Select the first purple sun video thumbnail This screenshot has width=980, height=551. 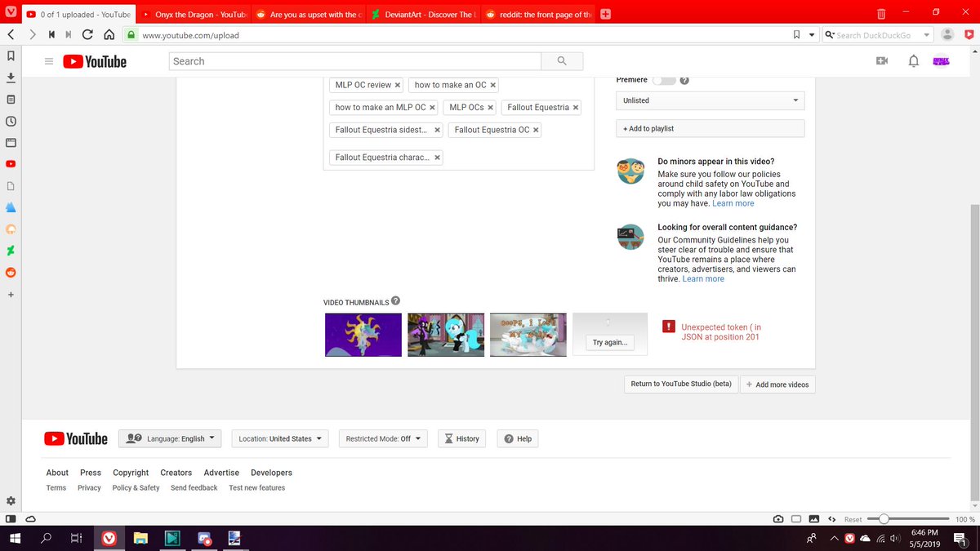(363, 335)
